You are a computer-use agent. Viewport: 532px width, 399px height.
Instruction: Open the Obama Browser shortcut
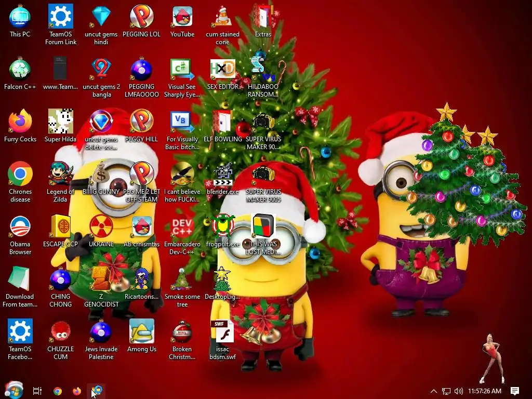[20, 227]
